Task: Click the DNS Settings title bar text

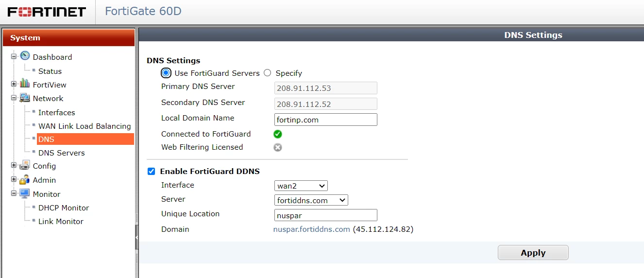Action: [x=533, y=35]
